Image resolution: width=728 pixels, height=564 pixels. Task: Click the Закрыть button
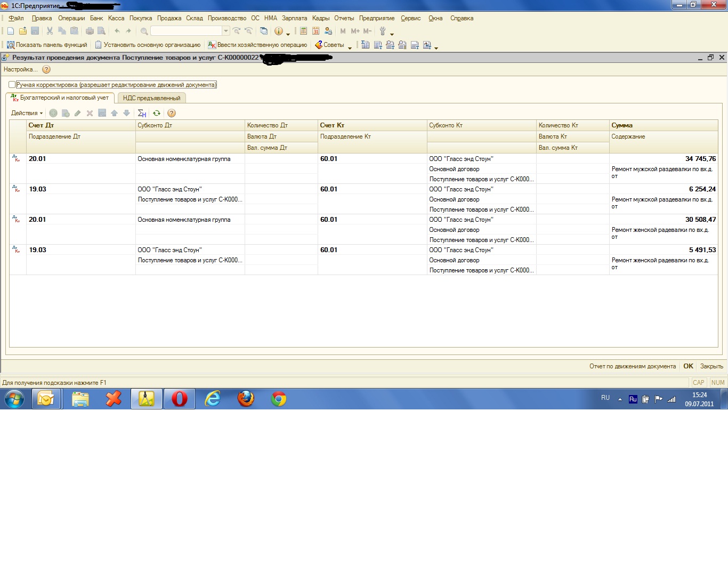(711, 366)
